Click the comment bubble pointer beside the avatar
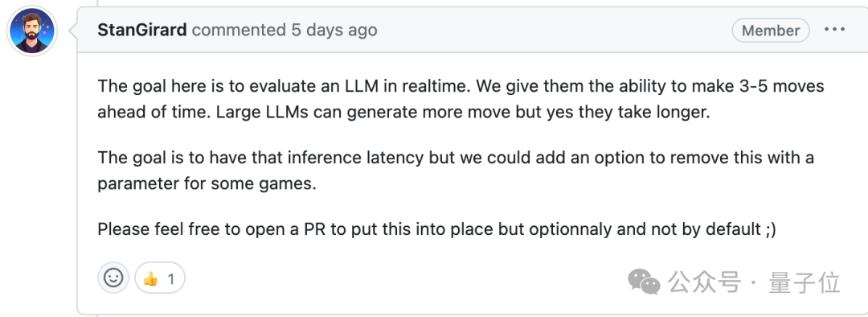The height and width of the screenshot is (317, 868). (x=72, y=31)
